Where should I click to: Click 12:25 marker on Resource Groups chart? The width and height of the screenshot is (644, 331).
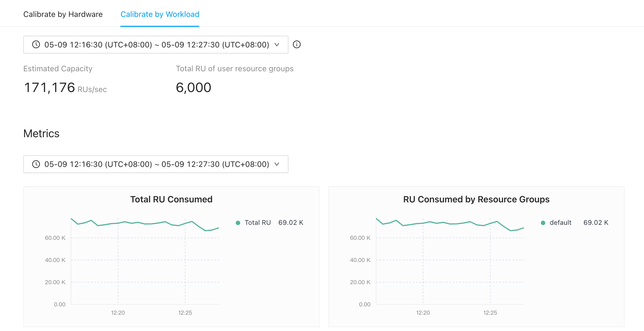pos(490,313)
